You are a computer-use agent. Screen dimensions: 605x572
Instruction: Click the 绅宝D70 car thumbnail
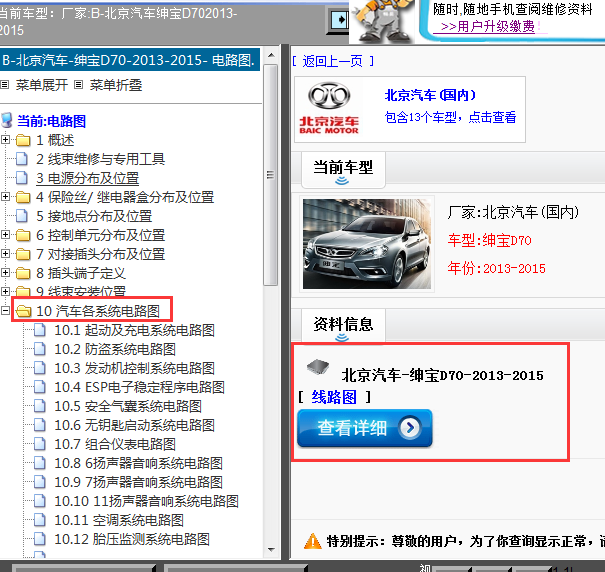tap(367, 244)
